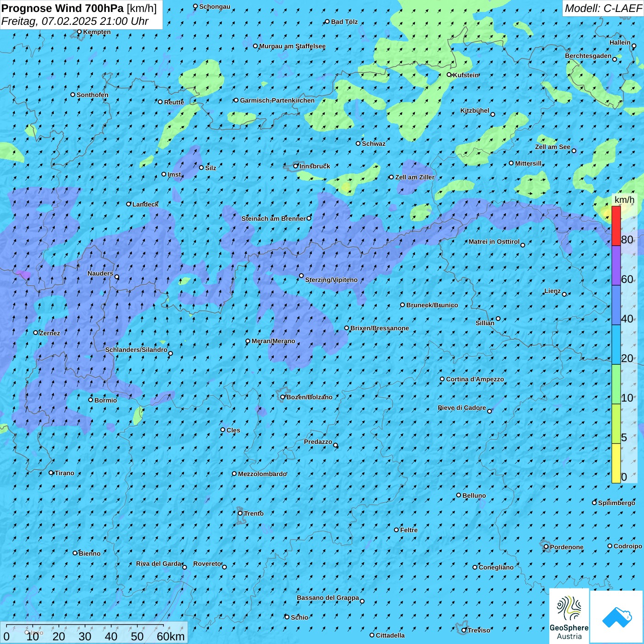Image resolution: width=644 pixels, height=644 pixels.
Task: Click the Bormio location dot
Action: pyautogui.click(x=91, y=400)
